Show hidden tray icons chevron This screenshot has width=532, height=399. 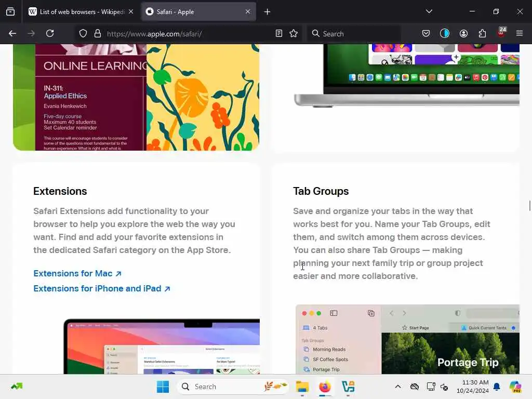tap(398, 387)
